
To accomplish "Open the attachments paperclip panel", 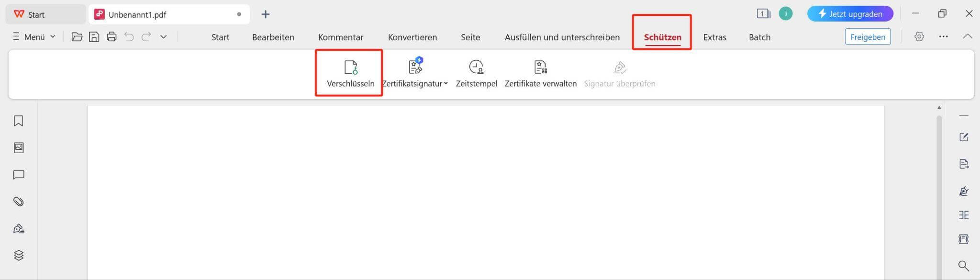I will click(x=19, y=202).
